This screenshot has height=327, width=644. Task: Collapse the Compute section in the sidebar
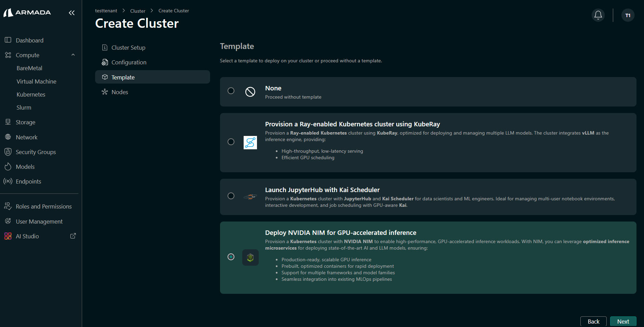[73, 55]
